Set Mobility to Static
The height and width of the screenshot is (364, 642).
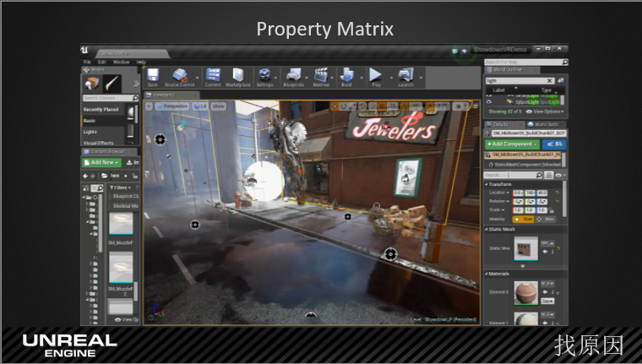[523, 220]
